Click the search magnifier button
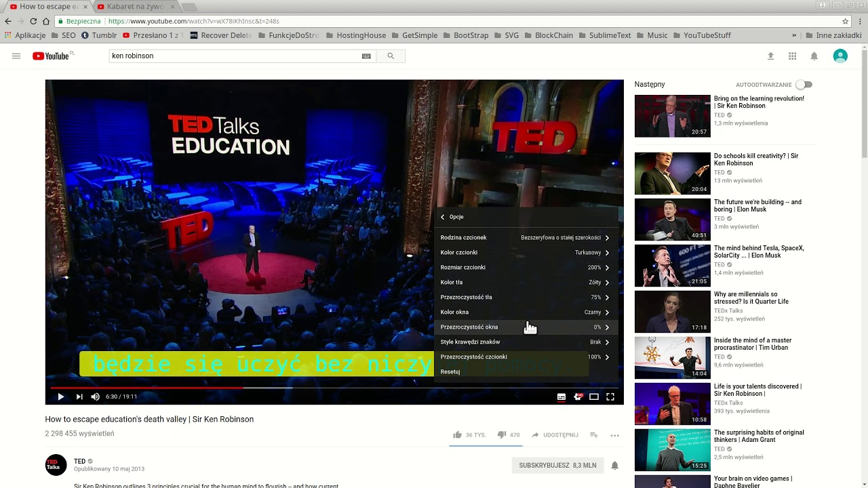The height and width of the screenshot is (488, 868). 391,56
